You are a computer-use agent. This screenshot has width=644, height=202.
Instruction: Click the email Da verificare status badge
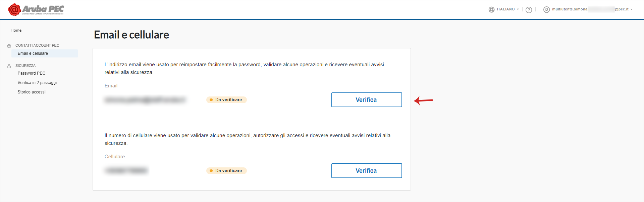[x=226, y=100]
